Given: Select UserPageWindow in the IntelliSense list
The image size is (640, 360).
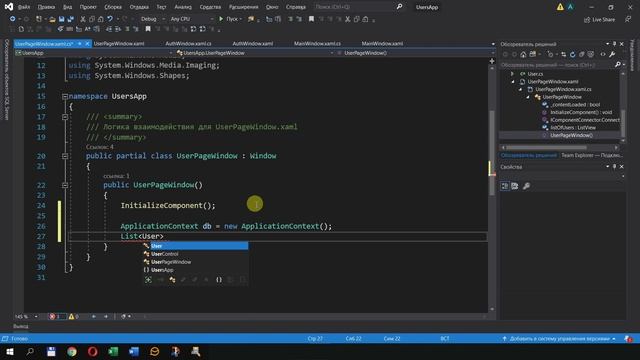Looking at the screenshot, I should pos(196,262).
